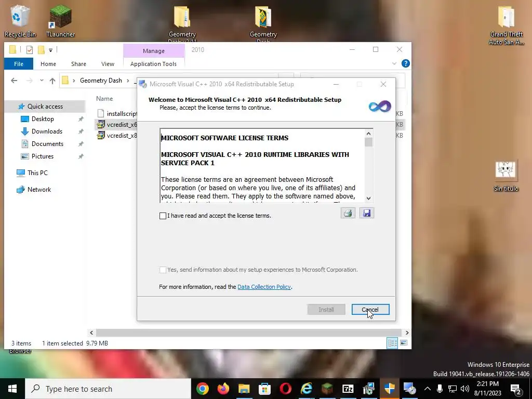Show hidden system tray icons
The height and width of the screenshot is (399, 532).
(x=428, y=389)
